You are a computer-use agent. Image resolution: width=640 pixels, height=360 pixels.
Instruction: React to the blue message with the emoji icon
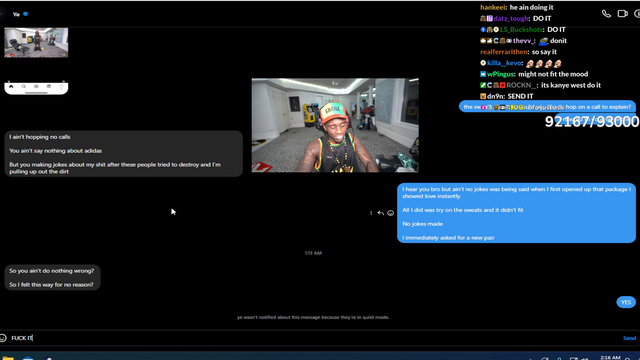coord(391,213)
